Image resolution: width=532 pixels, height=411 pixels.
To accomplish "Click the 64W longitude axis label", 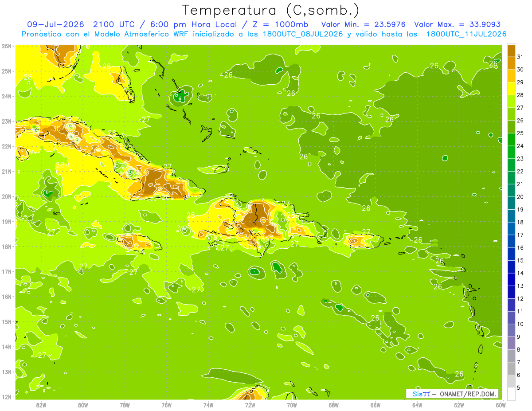I will (x=417, y=405).
